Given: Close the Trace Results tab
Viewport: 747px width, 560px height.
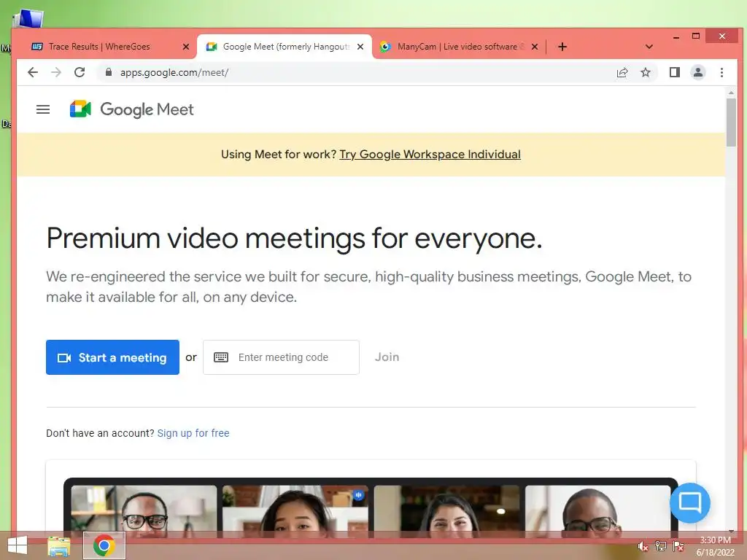Looking at the screenshot, I should pos(186,47).
